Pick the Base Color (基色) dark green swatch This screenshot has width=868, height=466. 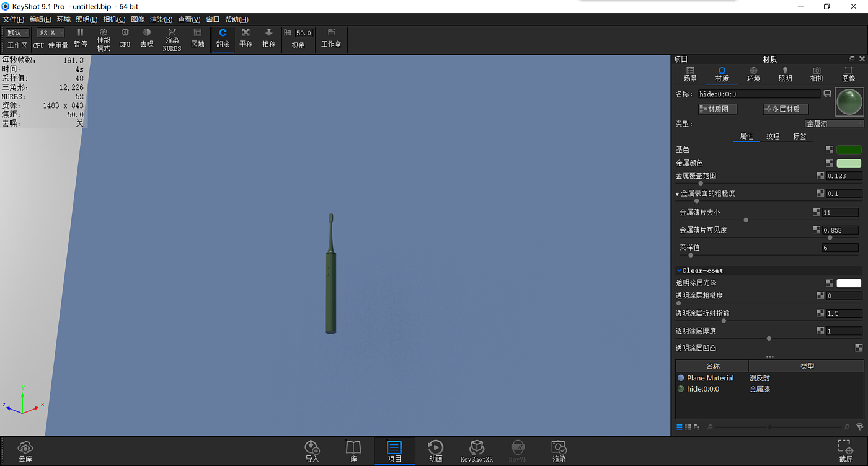tap(849, 150)
